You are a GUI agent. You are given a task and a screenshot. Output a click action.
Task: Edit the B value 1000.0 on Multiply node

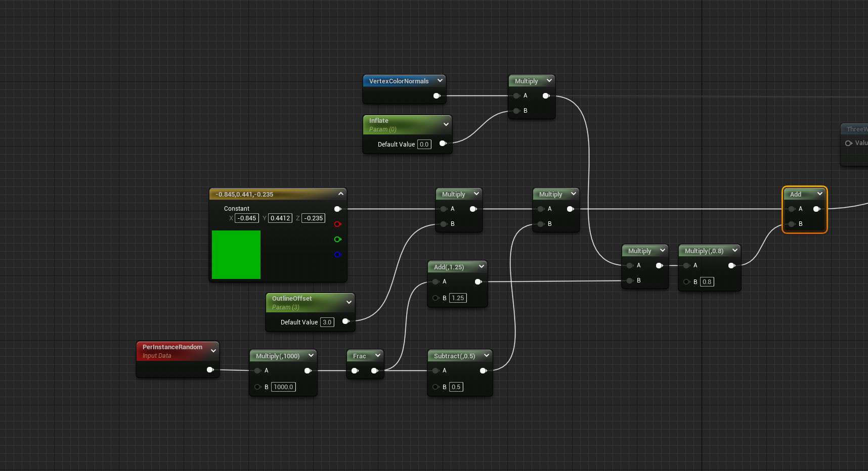[x=284, y=387]
